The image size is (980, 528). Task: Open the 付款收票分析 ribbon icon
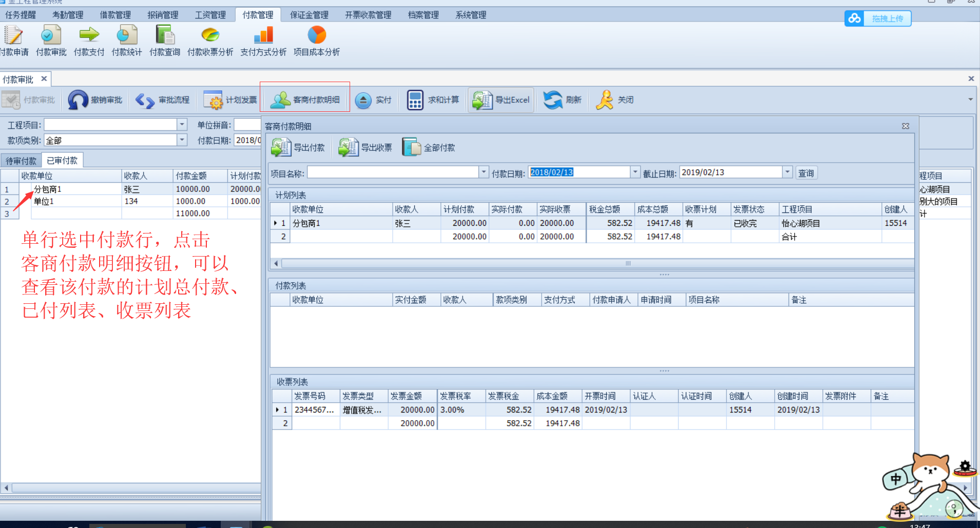click(210, 41)
